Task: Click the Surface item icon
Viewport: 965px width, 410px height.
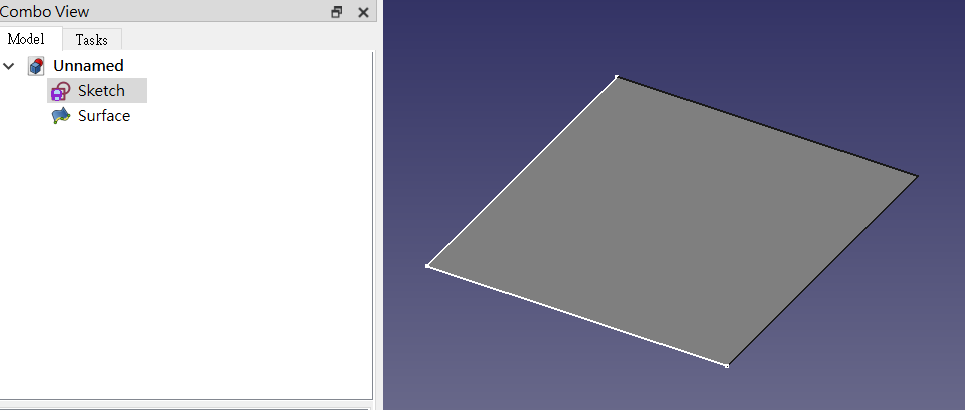Action: 60,116
